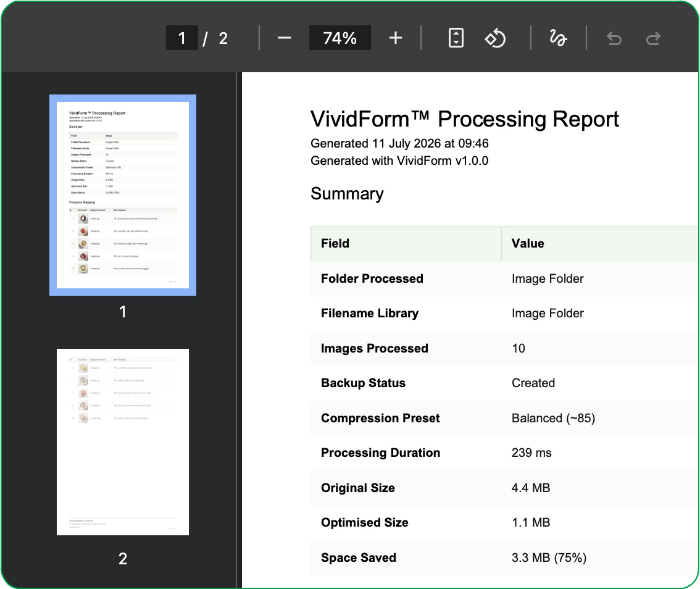Click the 'Compression Preset' row label
The image size is (700, 589).
coord(380,418)
